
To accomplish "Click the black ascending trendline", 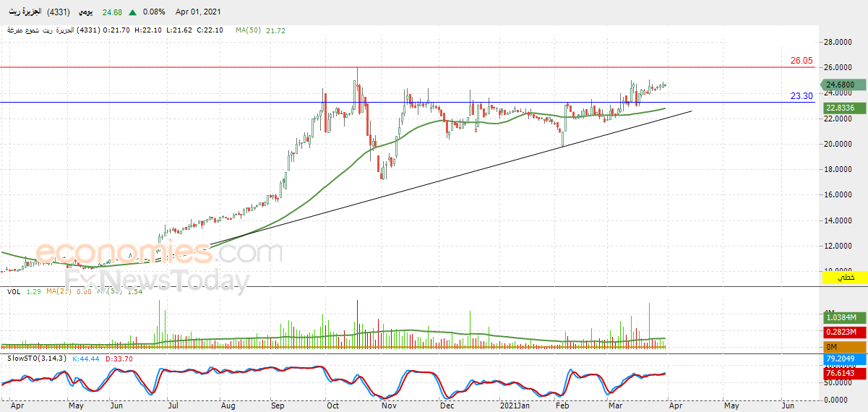I will tap(451, 179).
